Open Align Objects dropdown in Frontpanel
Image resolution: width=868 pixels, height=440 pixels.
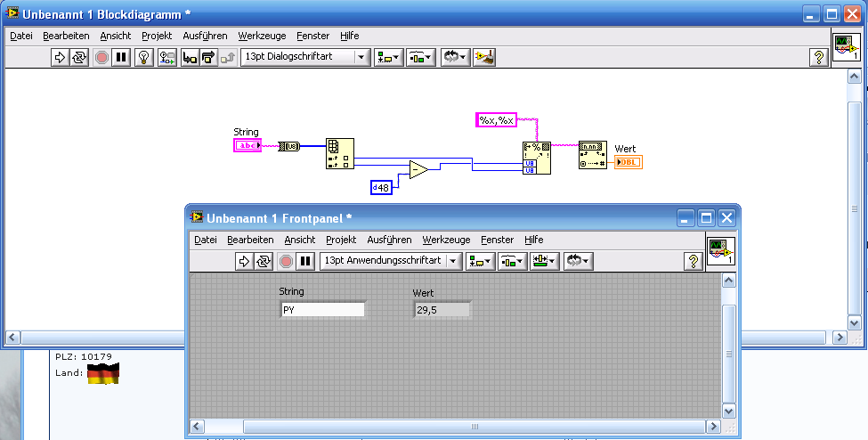coord(480,261)
